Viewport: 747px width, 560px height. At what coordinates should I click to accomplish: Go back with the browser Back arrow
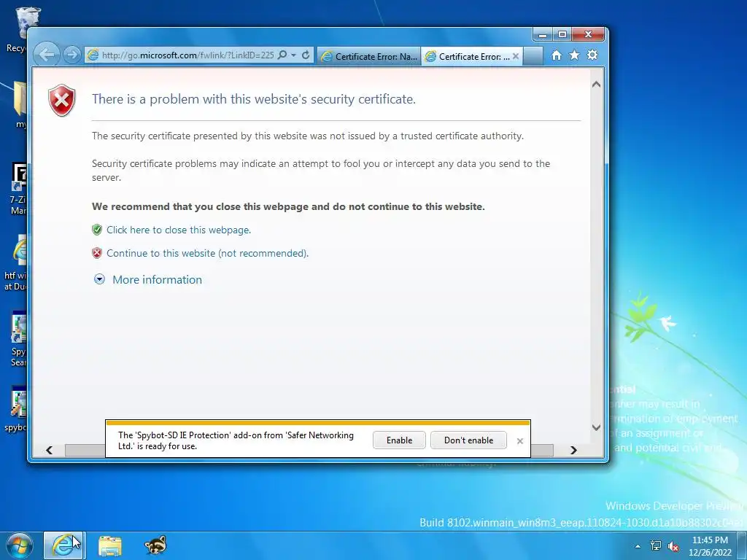click(x=47, y=55)
